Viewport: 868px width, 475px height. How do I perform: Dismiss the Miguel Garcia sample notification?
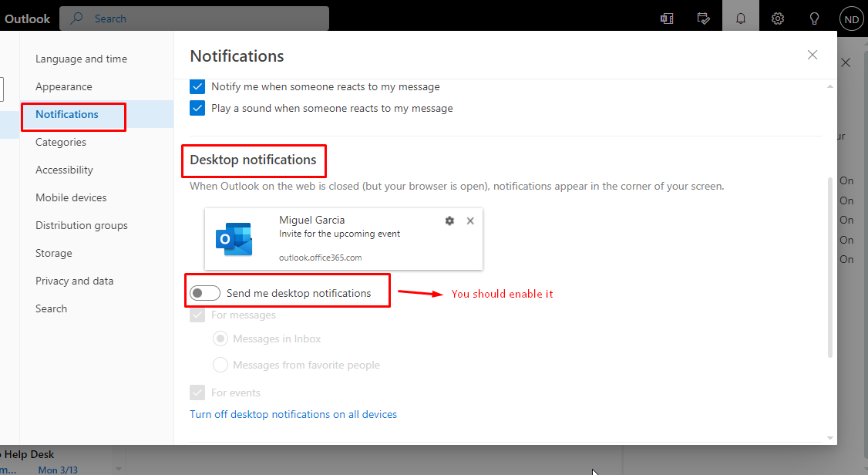click(x=470, y=221)
